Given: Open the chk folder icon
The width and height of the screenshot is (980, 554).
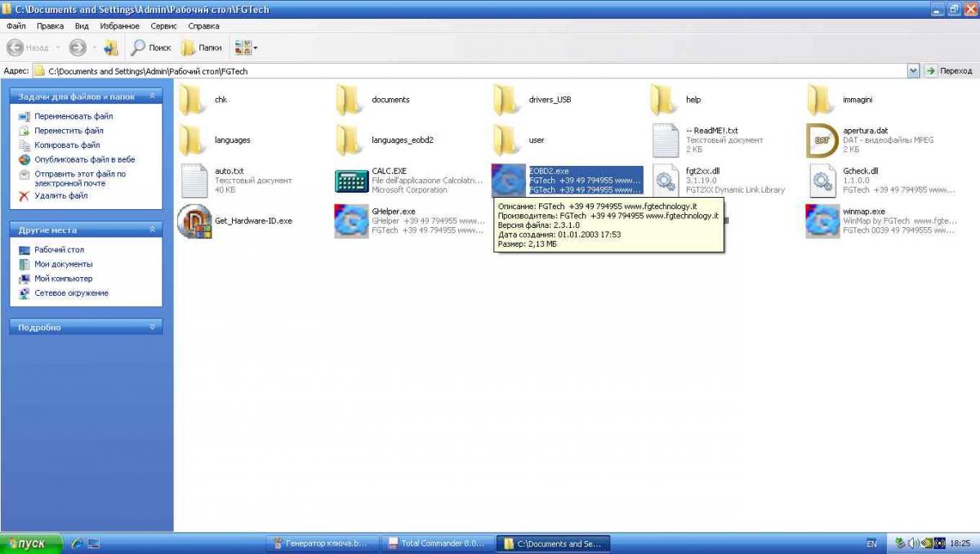Looking at the screenshot, I should (x=193, y=100).
